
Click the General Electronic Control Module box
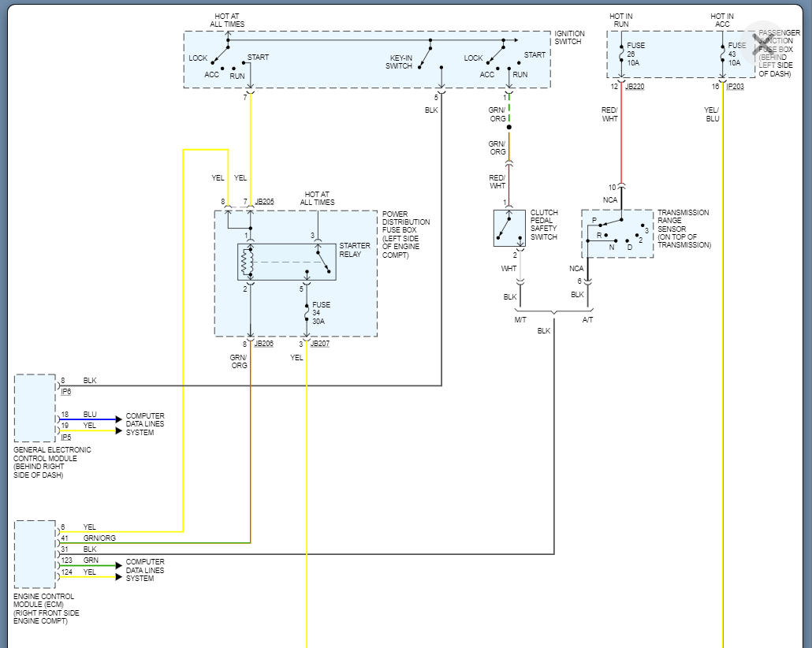[35, 408]
